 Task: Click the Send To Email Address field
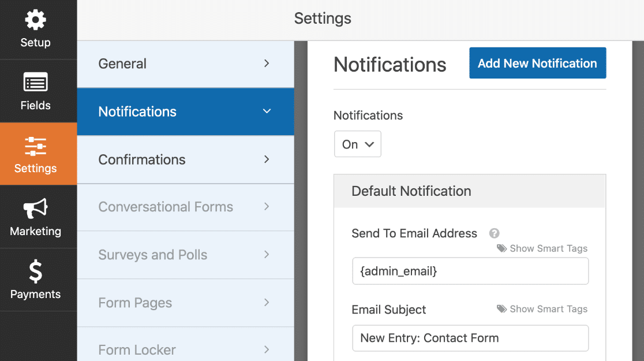tap(470, 271)
